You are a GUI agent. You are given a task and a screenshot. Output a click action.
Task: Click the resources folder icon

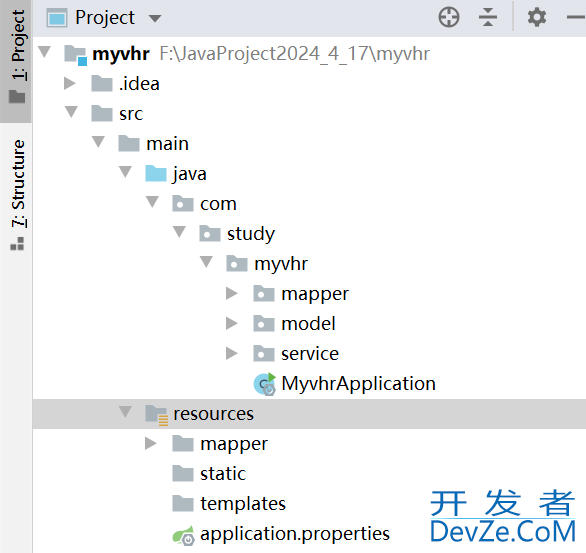click(156, 414)
